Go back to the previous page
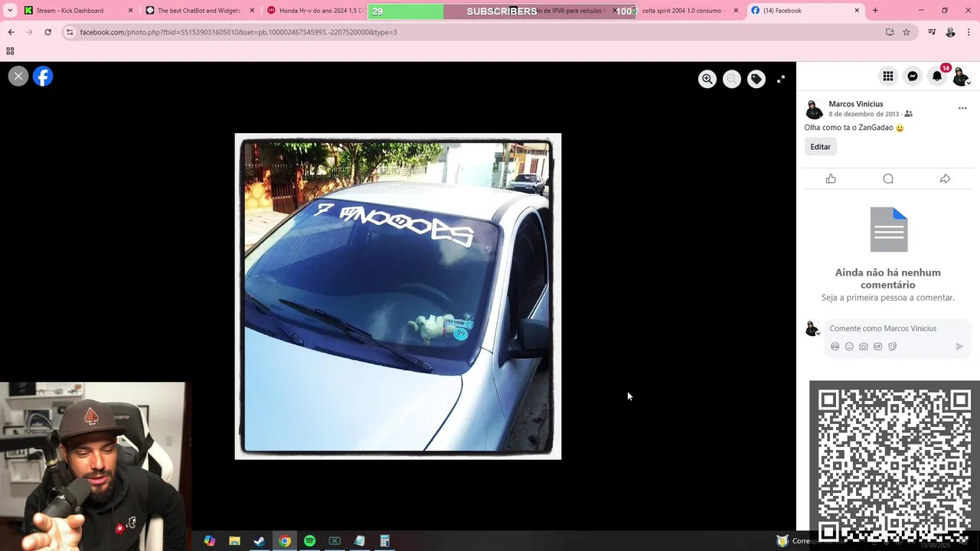 coord(11,32)
